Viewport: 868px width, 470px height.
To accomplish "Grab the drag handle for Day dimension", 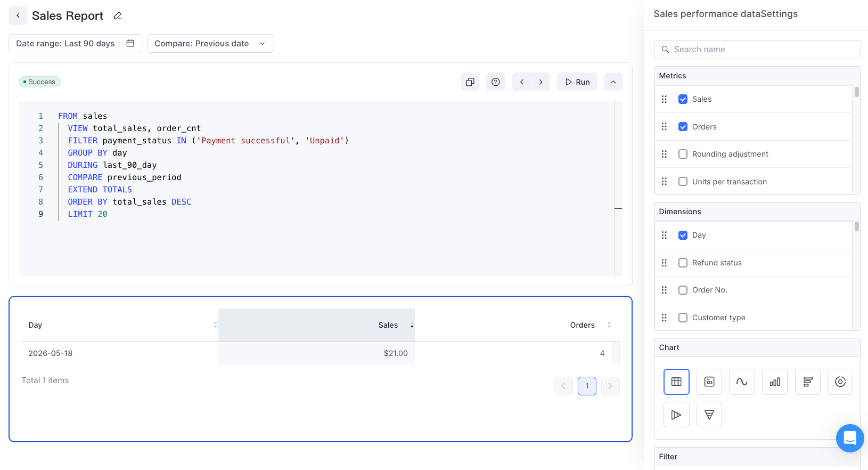I will click(x=664, y=235).
